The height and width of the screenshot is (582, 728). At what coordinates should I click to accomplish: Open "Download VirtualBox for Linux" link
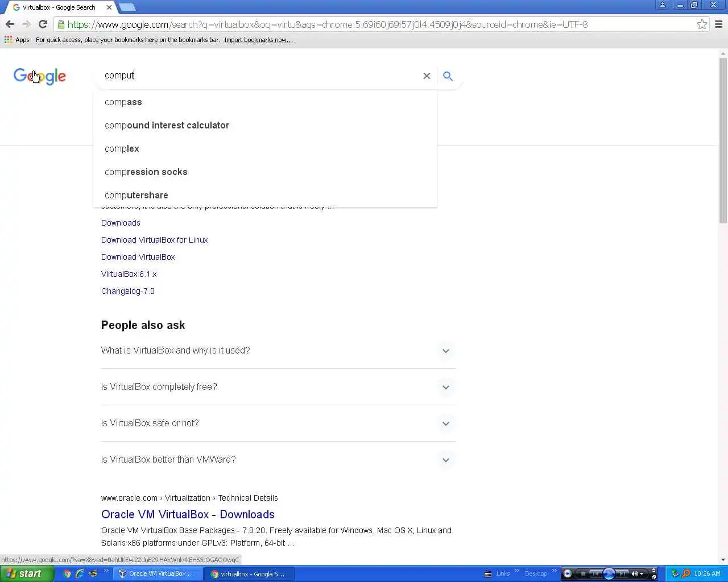[155, 240]
